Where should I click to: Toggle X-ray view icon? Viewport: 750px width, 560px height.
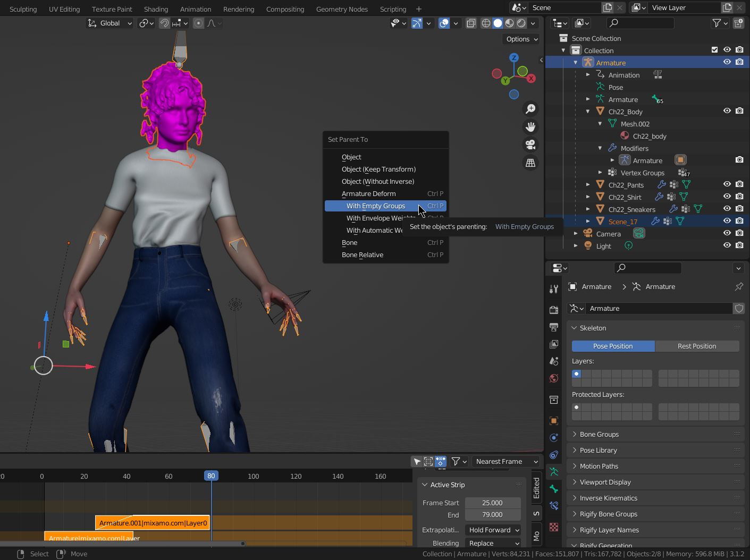coord(471,23)
